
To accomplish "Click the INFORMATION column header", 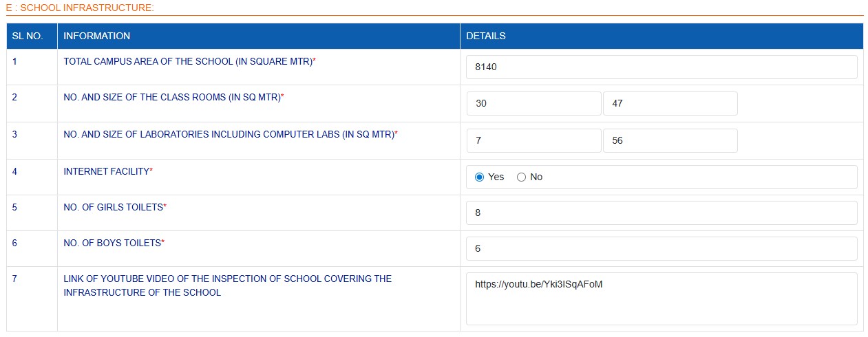I will [x=96, y=36].
